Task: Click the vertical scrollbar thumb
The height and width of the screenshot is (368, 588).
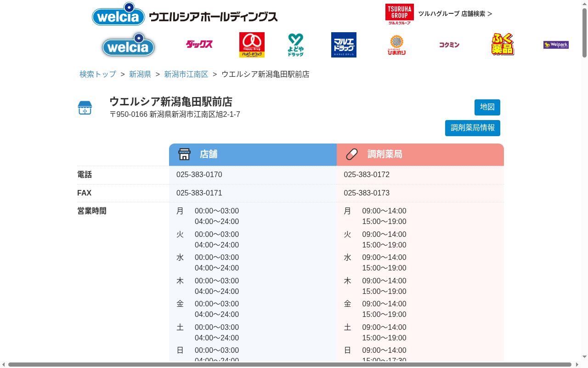Action: pyautogui.click(x=584, y=32)
